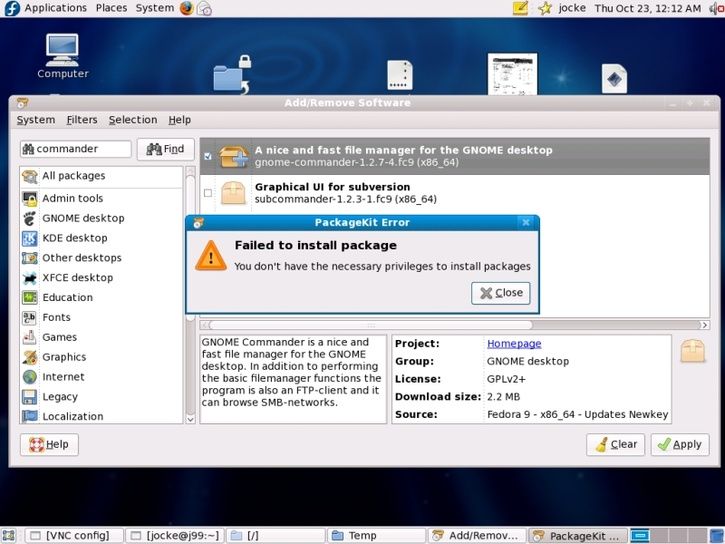
Task: Open the password text file desktop icon
Action: tap(399, 75)
